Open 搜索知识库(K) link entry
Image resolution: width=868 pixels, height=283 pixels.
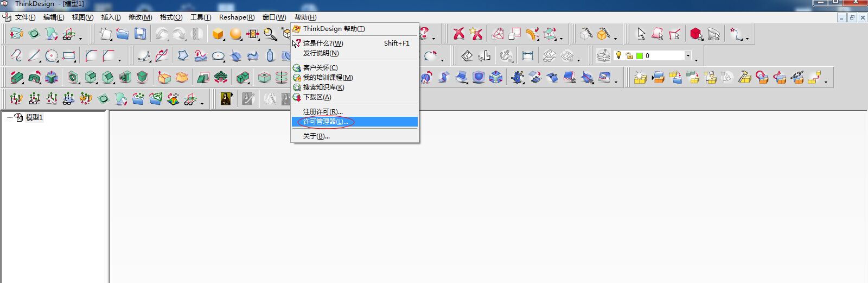click(323, 87)
